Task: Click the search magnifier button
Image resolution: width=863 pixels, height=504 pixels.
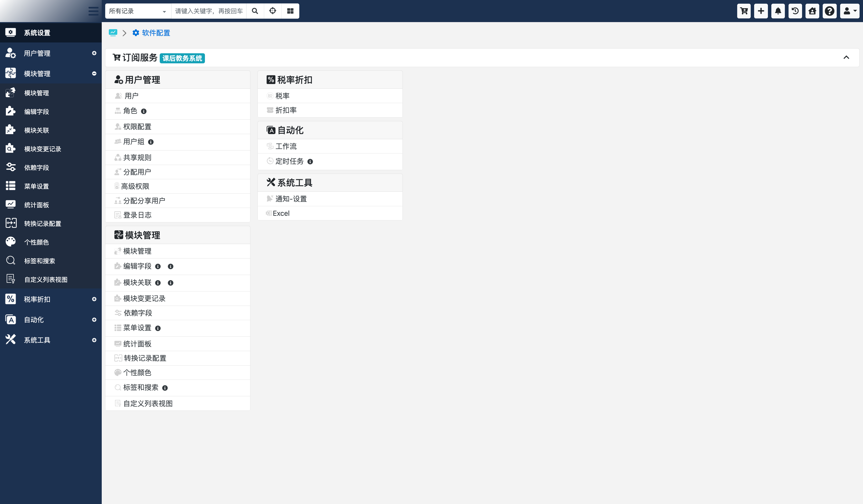Action: click(x=255, y=11)
